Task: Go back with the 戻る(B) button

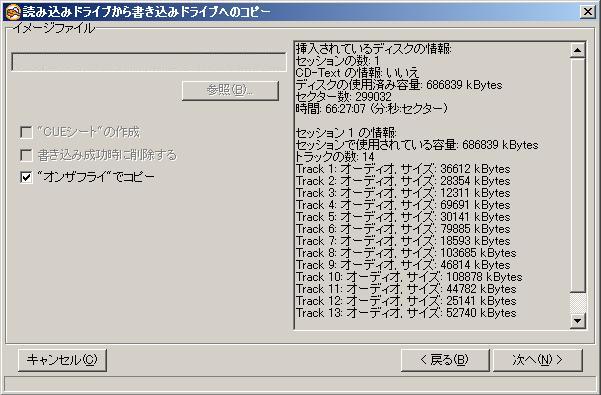Action: (x=445, y=360)
